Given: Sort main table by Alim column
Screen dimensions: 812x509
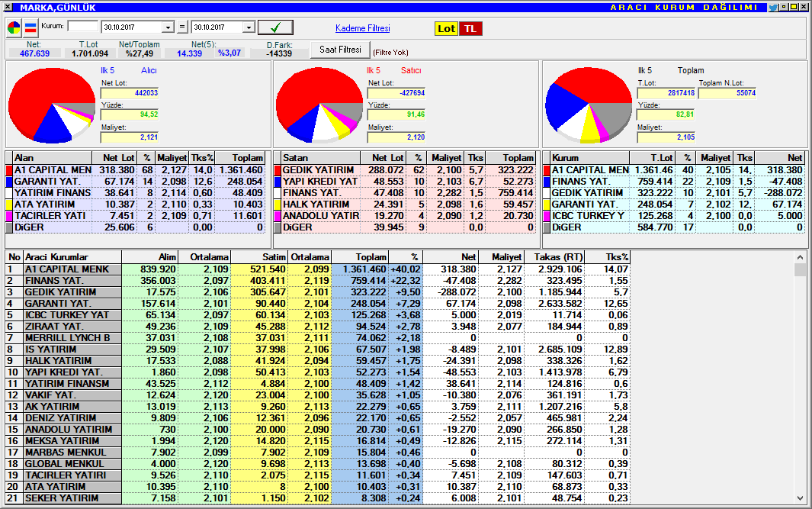Looking at the screenshot, I should (150, 257).
